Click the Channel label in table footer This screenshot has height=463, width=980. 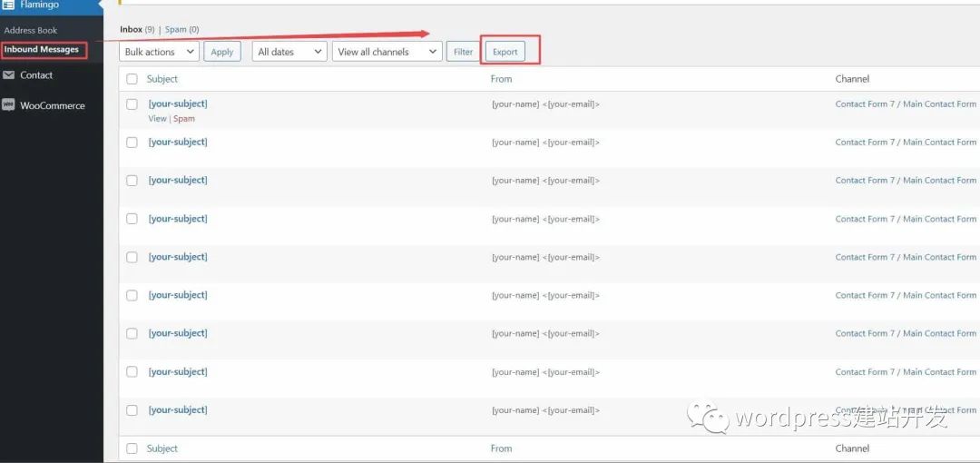(x=852, y=448)
